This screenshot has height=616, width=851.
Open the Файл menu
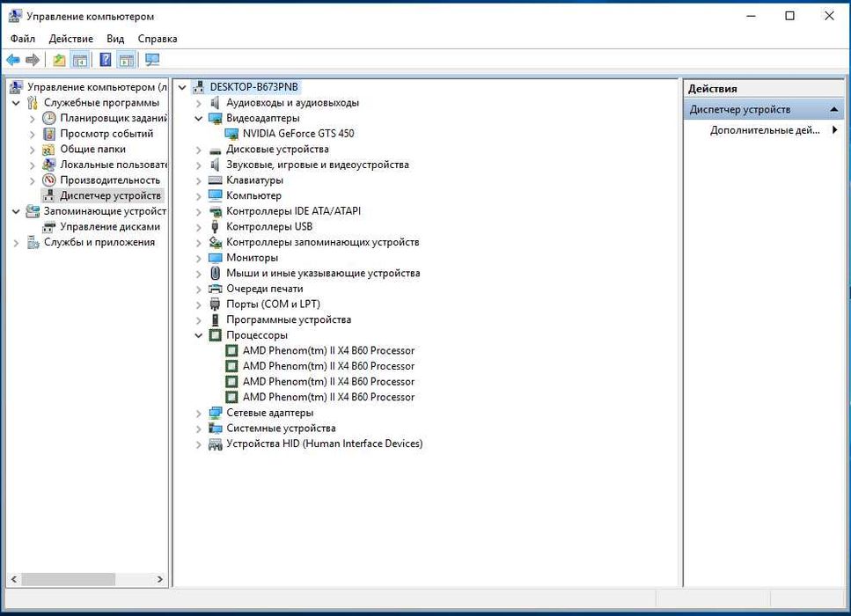click(23, 39)
